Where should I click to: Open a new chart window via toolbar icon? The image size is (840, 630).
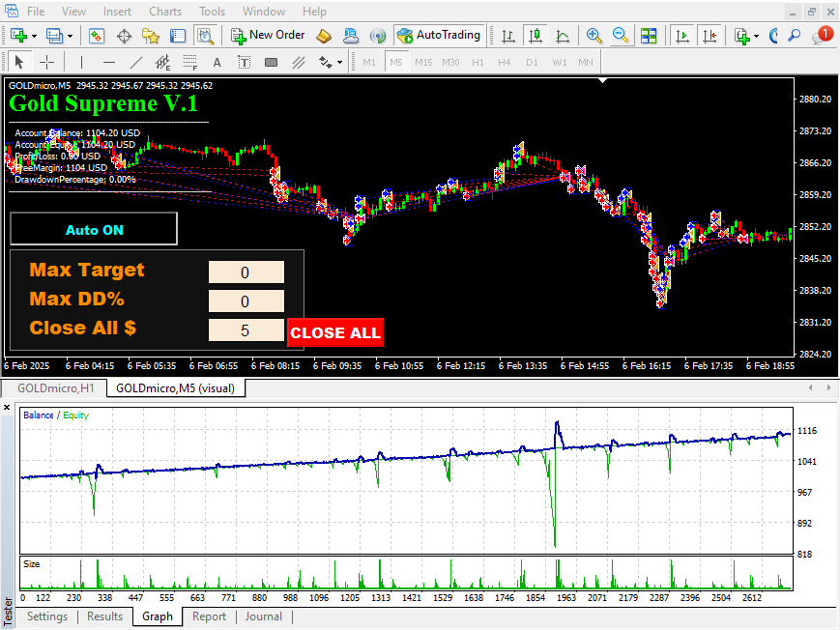point(18,36)
